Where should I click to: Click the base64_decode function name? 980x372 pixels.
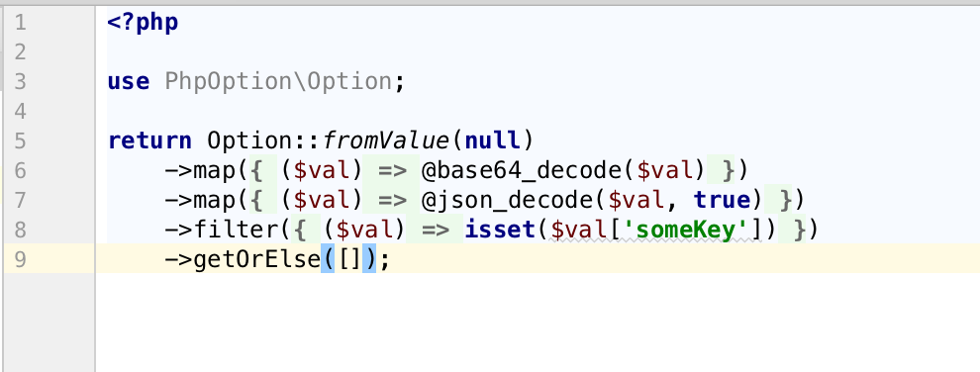(x=522, y=170)
